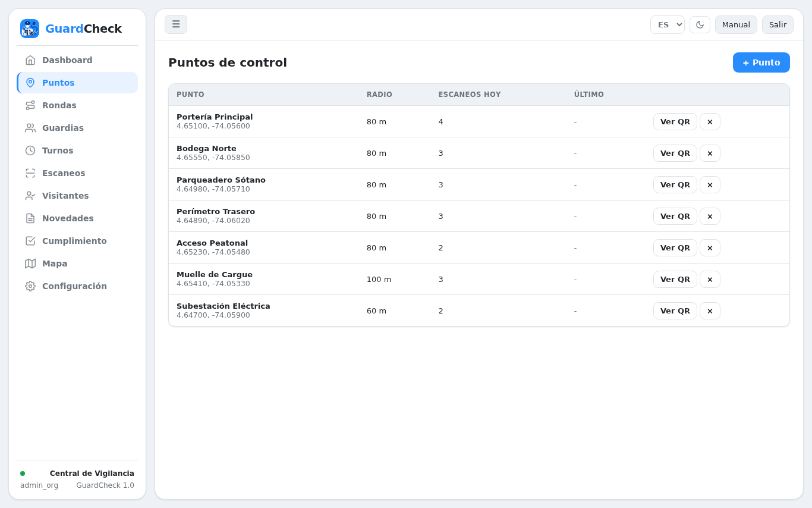
Task: Open the ES language dropdown
Action: (x=668, y=25)
